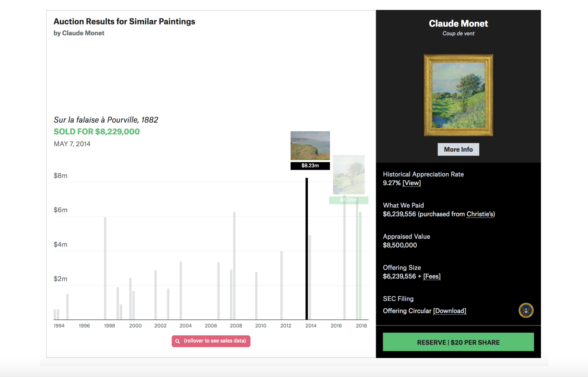Click Reserve $20 per share button
588x377 pixels.
coord(458,342)
